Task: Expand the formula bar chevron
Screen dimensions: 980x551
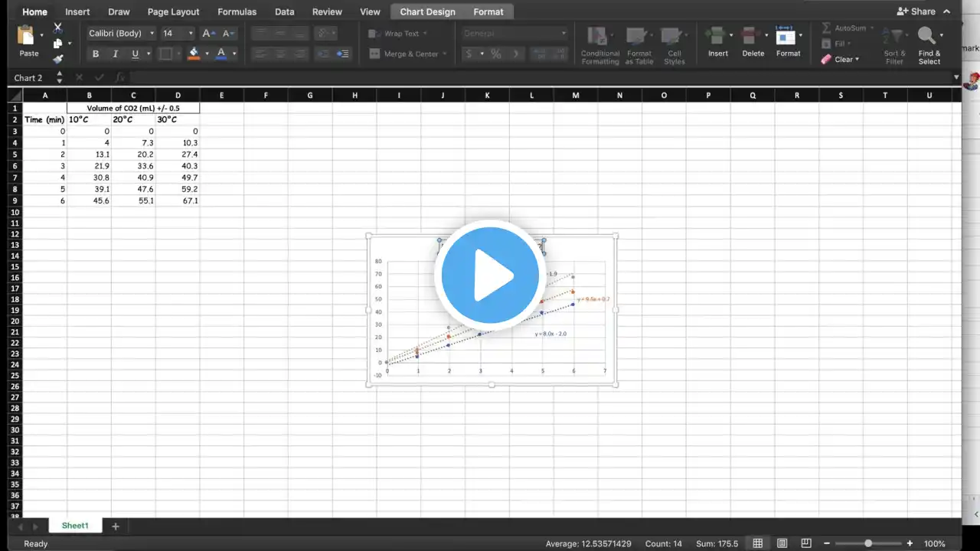Action: (956, 77)
